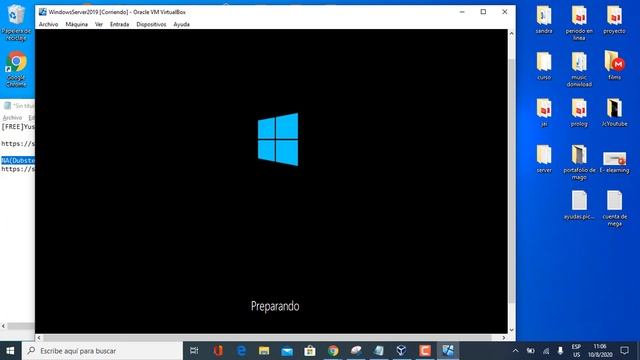Open the network tray icon
This screenshot has height=360, width=640.
(546, 351)
